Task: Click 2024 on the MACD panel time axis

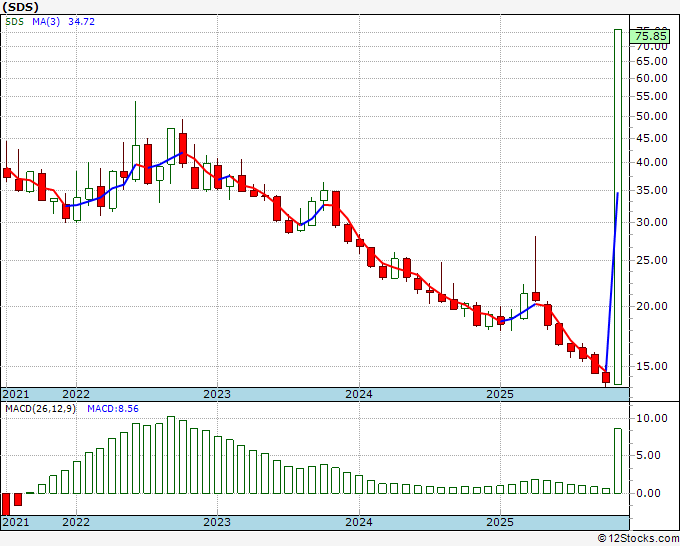Action: point(358,522)
